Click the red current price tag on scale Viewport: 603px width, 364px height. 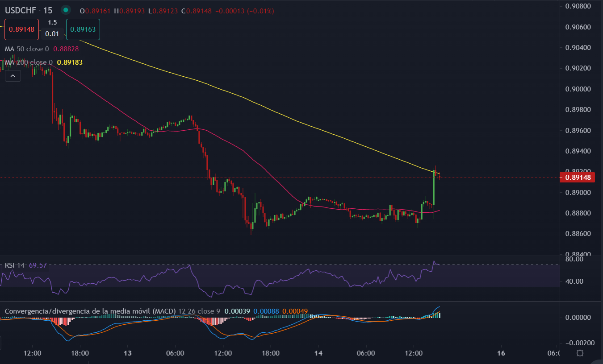click(578, 178)
